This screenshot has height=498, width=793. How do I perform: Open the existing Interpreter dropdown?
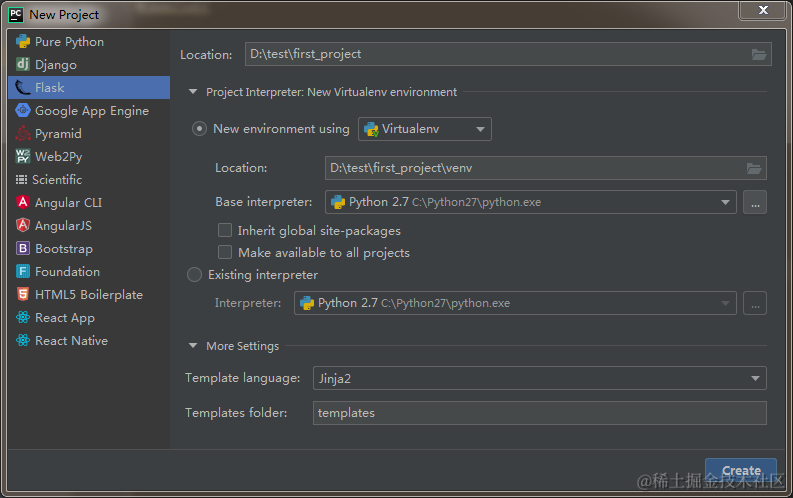coord(515,303)
